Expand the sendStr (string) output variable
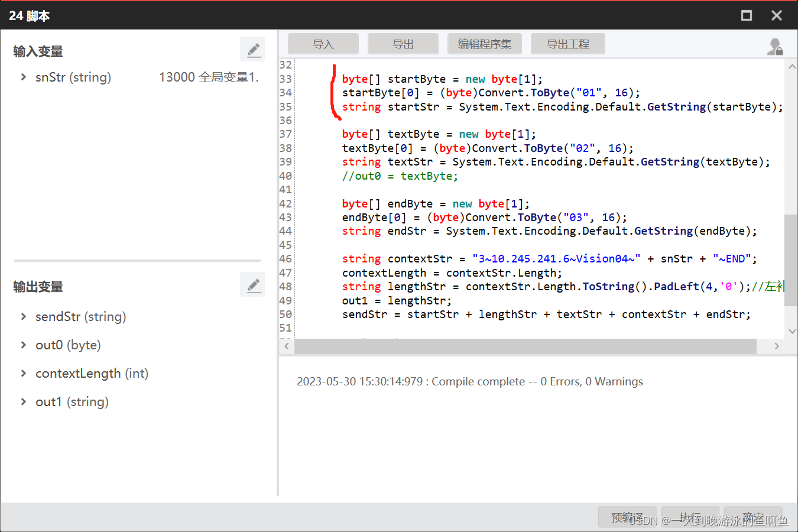 click(23, 316)
